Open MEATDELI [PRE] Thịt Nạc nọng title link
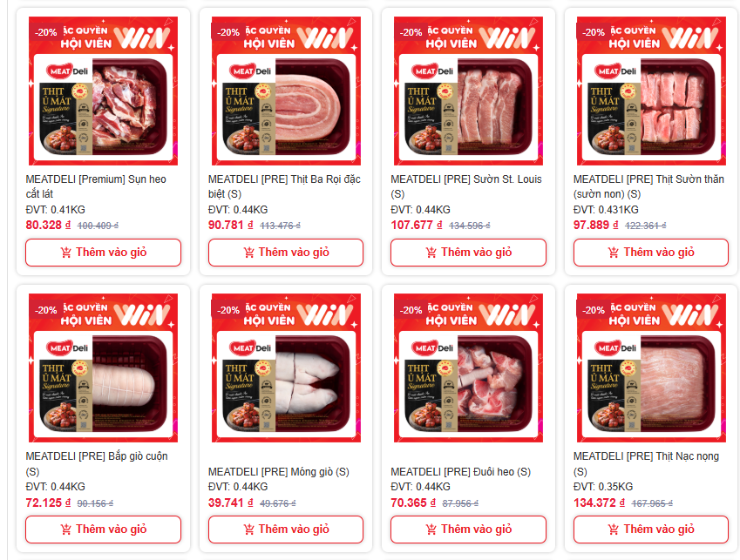740x560 pixels. (646, 464)
